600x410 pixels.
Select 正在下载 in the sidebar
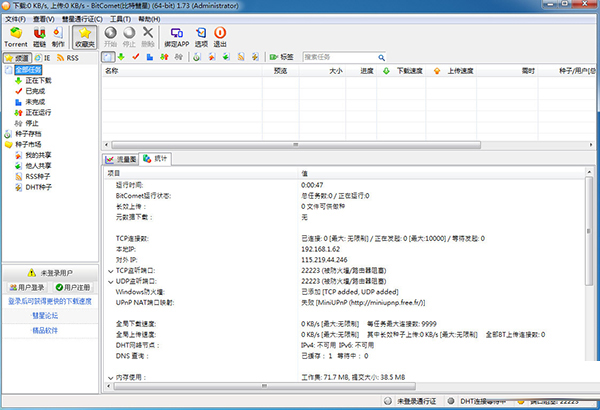click(x=39, y=82)
